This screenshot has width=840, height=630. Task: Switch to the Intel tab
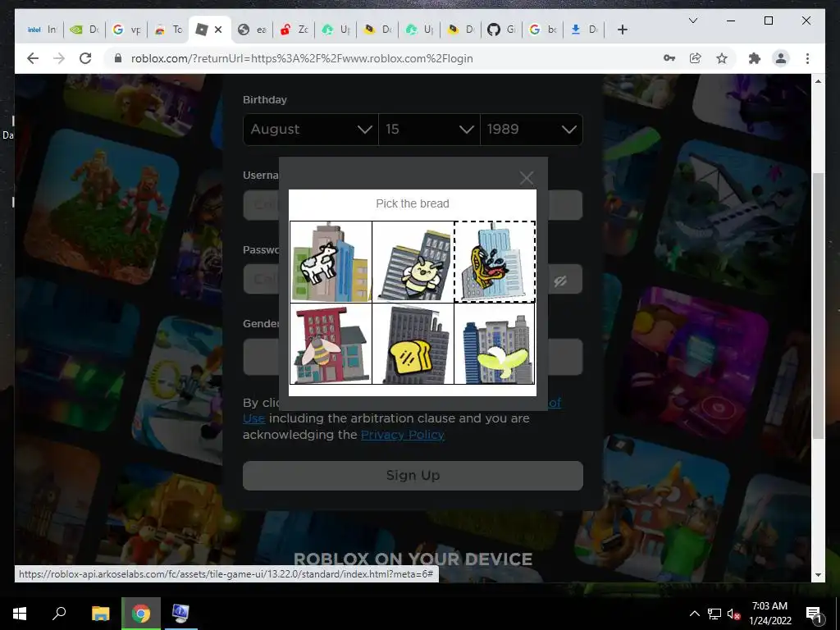pos(42,30)
